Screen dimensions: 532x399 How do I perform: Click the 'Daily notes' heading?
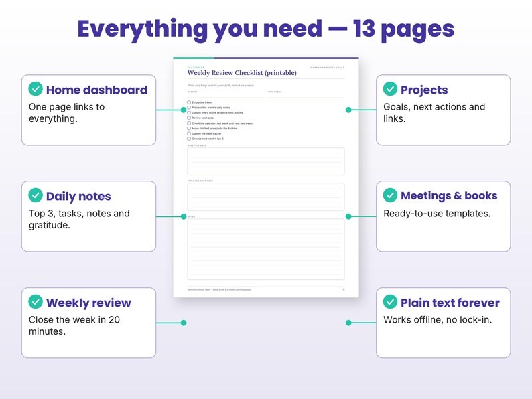point(78,196)
